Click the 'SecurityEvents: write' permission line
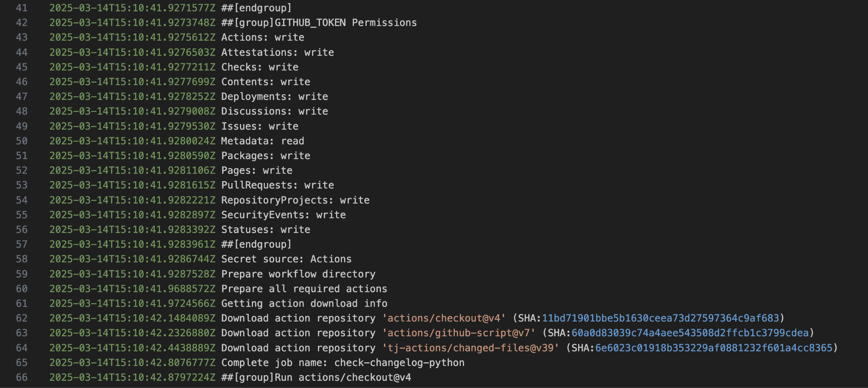 (283, 215)
